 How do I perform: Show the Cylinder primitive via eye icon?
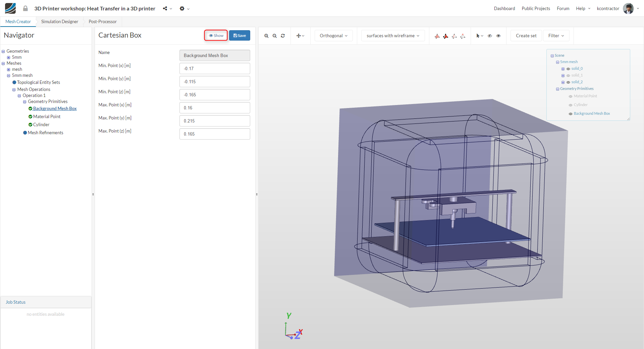tap(571, 105)
